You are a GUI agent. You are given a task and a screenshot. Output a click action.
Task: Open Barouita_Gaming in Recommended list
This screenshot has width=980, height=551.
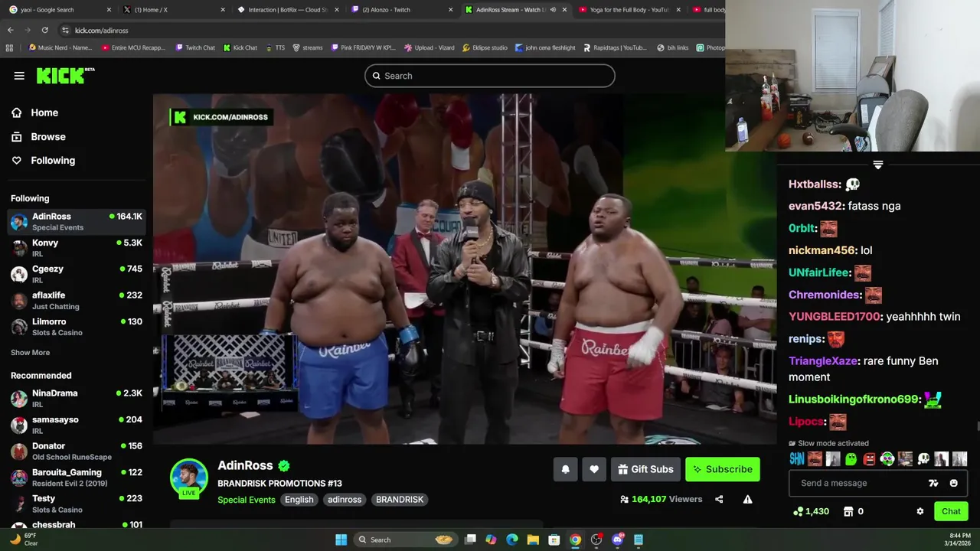coord(77,478)
